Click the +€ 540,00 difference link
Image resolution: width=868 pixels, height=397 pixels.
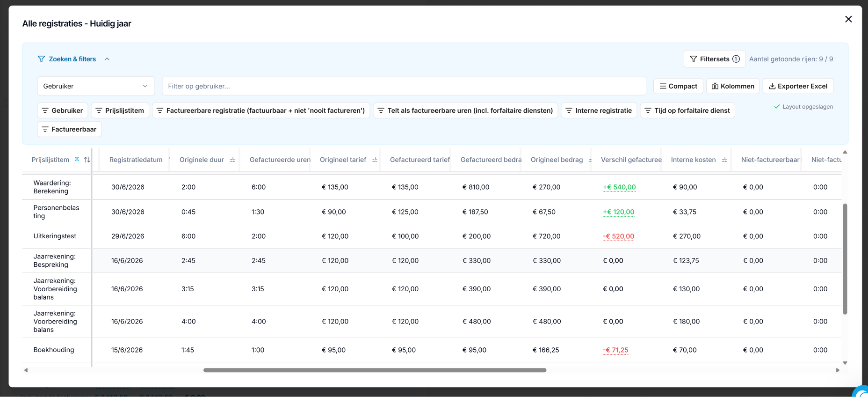coord(619,187)
